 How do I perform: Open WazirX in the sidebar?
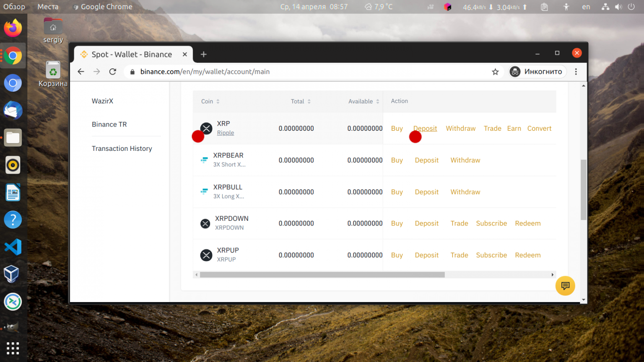(x=103, y=101)
